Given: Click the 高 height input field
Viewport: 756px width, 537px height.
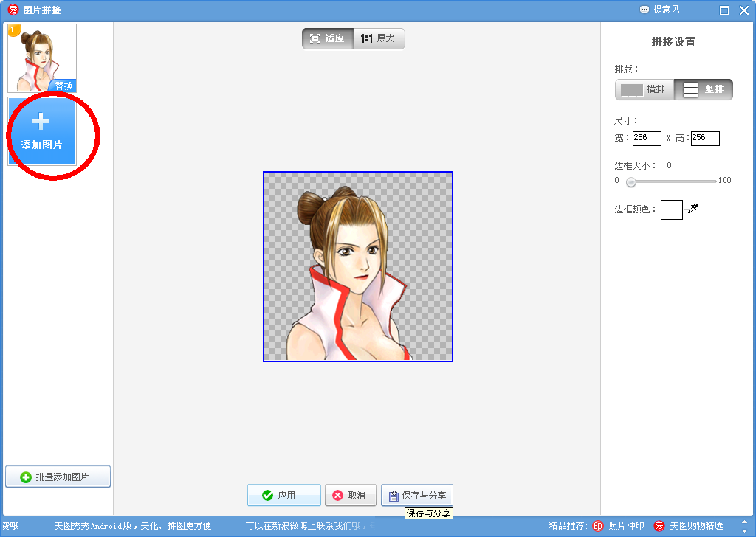Looking at the screenshot, I should [705, 138].
